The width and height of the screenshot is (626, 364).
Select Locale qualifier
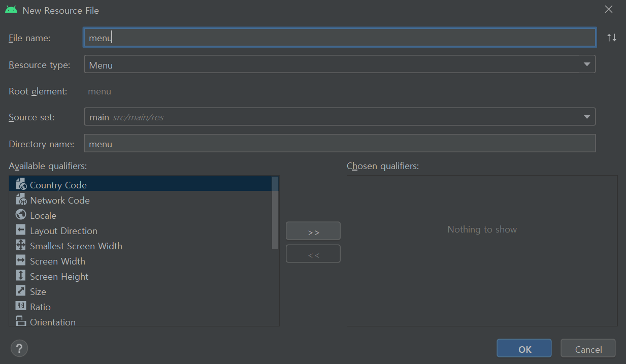pyautogui.click(x=140, y=215)
